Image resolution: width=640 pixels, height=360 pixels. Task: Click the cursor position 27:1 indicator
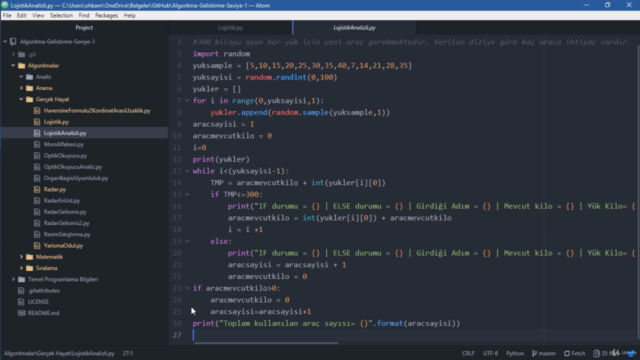click(128, 353)
